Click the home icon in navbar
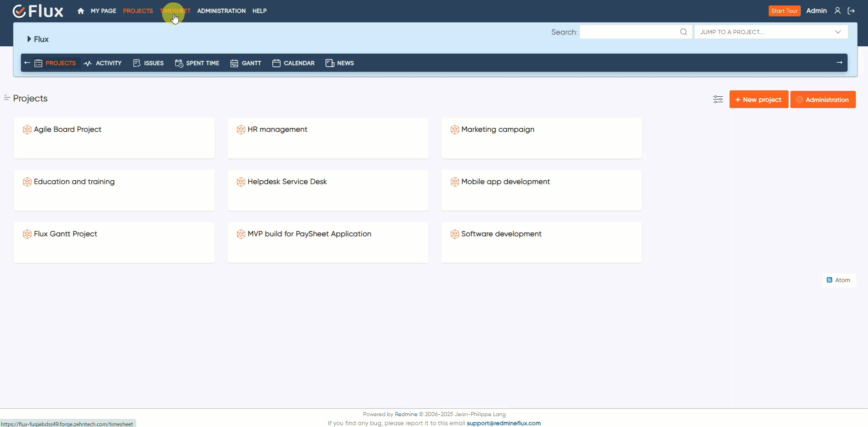 [80, 10]
